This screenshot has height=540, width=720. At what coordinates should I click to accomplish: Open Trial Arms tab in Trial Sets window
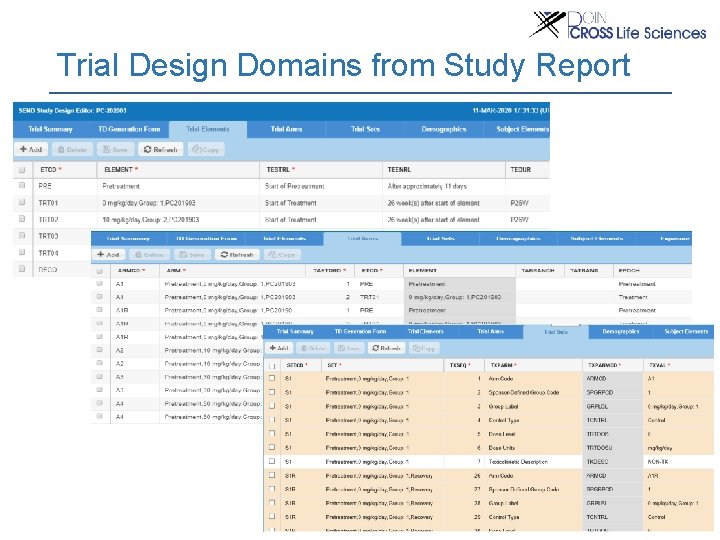click(490, 332)
